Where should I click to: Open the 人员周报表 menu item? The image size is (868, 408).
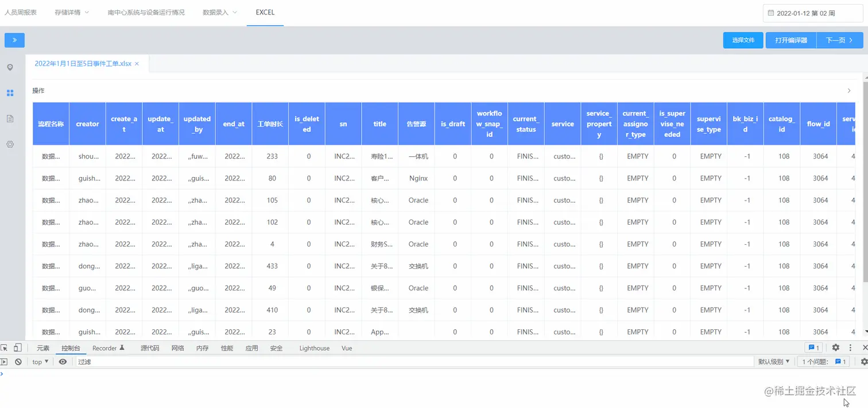pos(21,12)
